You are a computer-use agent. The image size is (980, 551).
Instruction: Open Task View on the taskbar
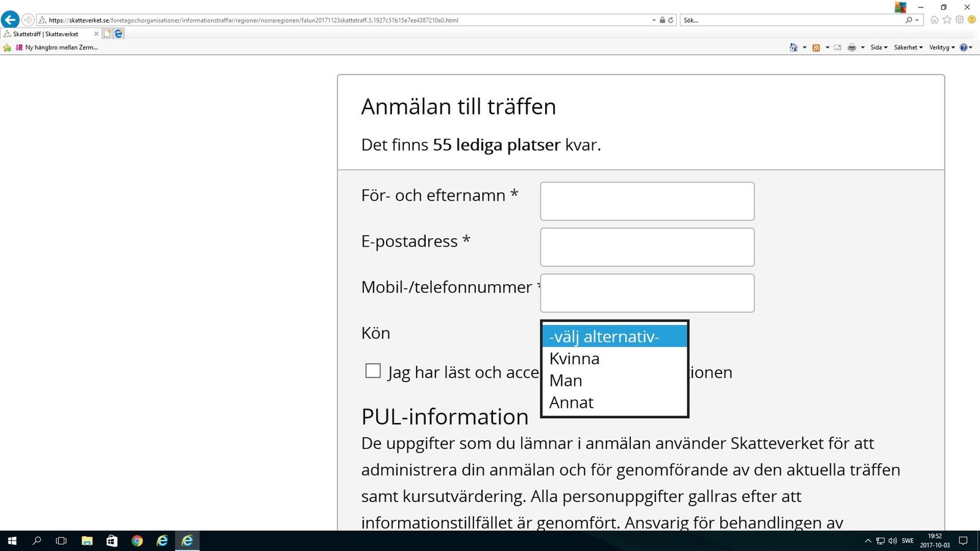(61, 541)
